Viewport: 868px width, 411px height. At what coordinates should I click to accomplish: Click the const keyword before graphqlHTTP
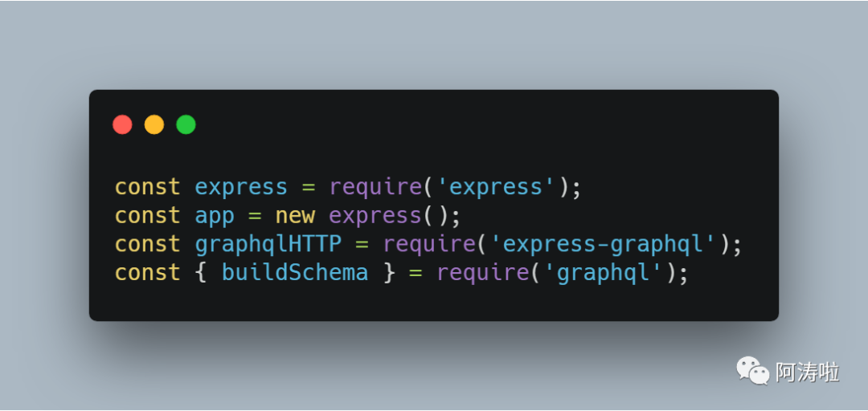(147, 244)
